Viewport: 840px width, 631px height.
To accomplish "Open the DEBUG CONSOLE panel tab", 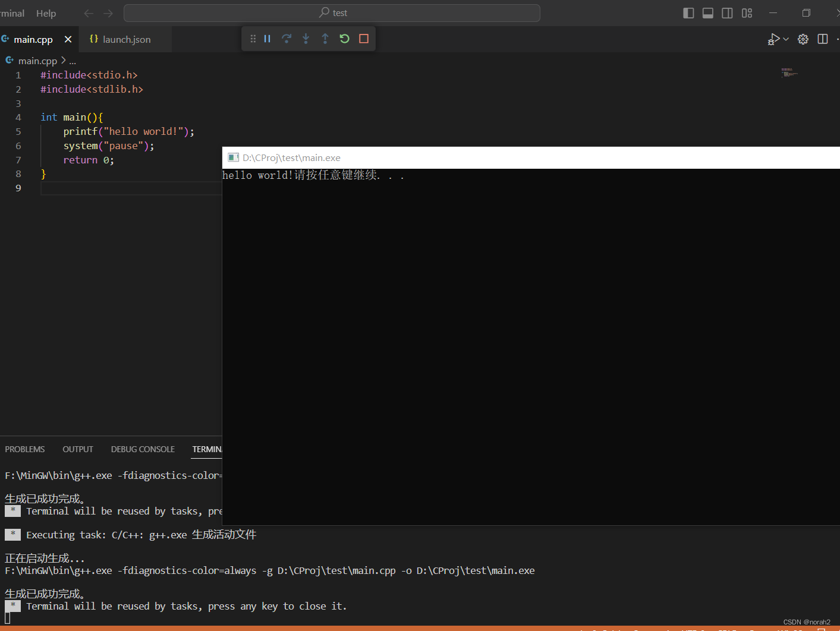I will coord(143,449).
